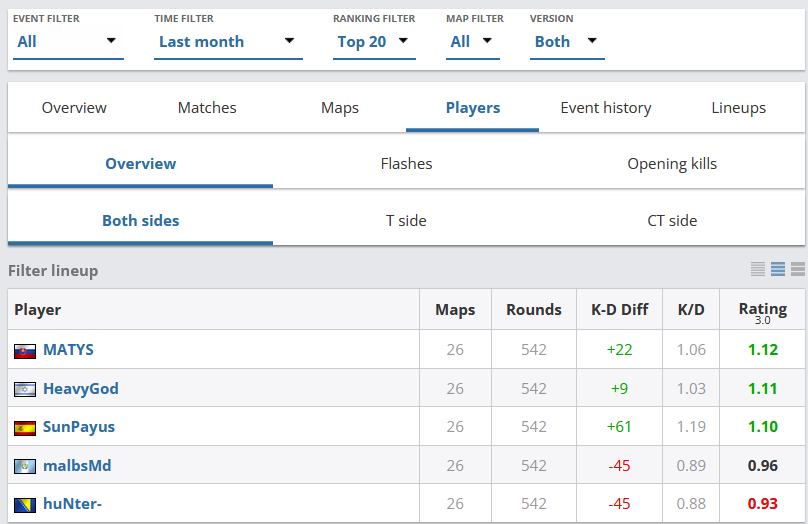The image size is (808, 524).
Task: Click huNter- rating value 0.93
Action: tap(763, 503)
